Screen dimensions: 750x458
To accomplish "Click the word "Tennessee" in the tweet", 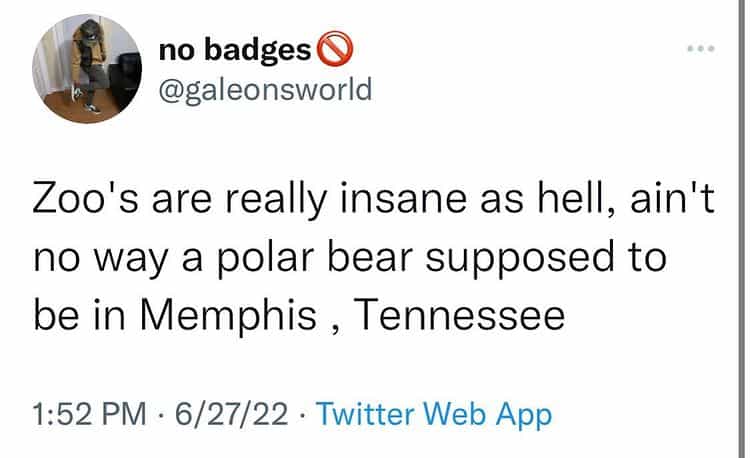I will (461, 316).
